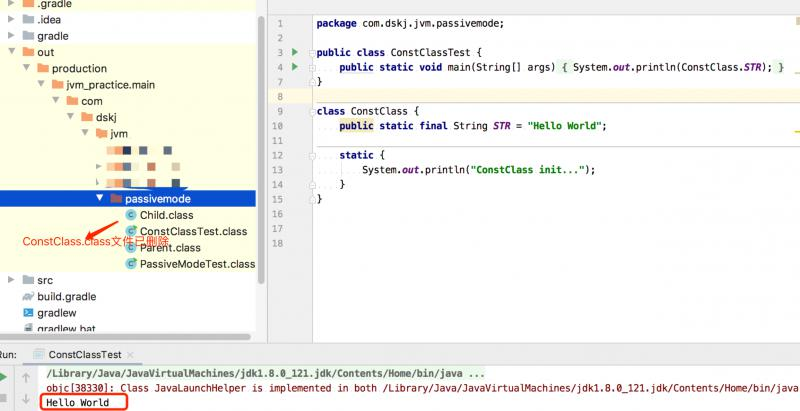Click the project tree horizontal scrollbar
Image resolution: width=800 pixels, height=411 pixels.
click(x=125, y=337)
